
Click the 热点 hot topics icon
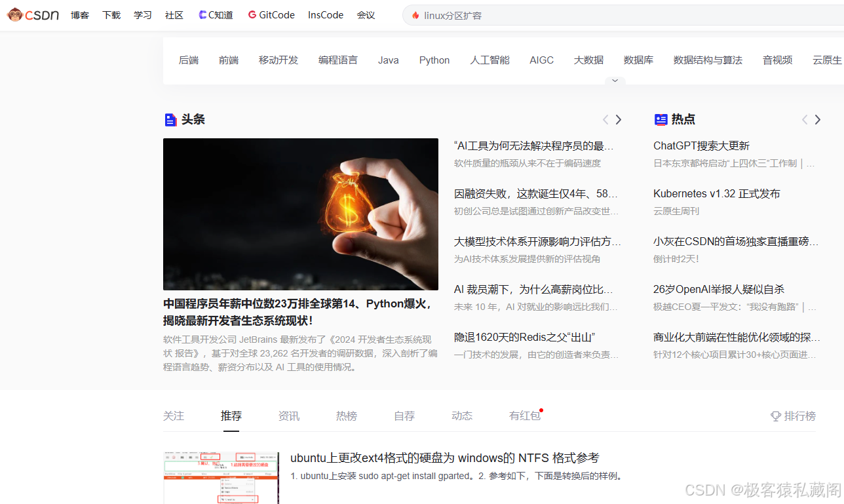tap(661, 119)
